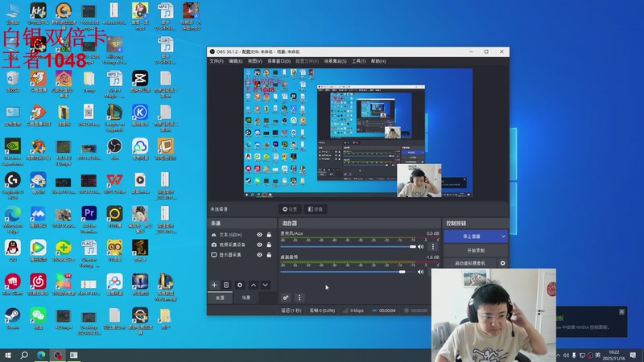Switch to the Sources dock tab
Viewport: 644px width, 362px height.
pos(220,298)
